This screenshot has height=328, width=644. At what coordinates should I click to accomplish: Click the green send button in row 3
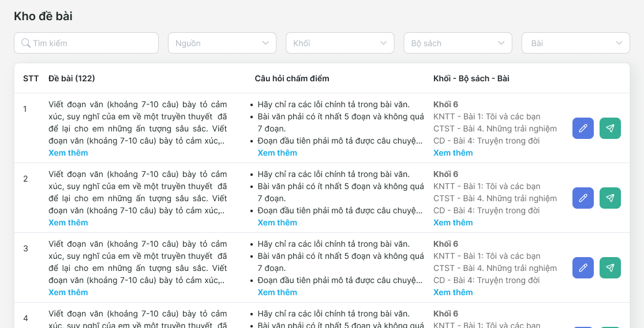pos(610,267)
